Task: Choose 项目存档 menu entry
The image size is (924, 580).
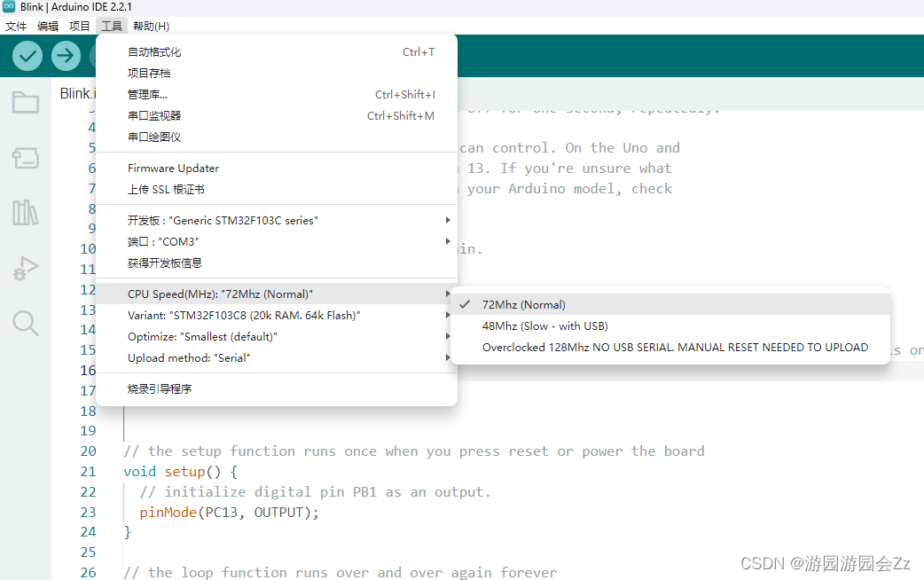Action: coord(277,73)
